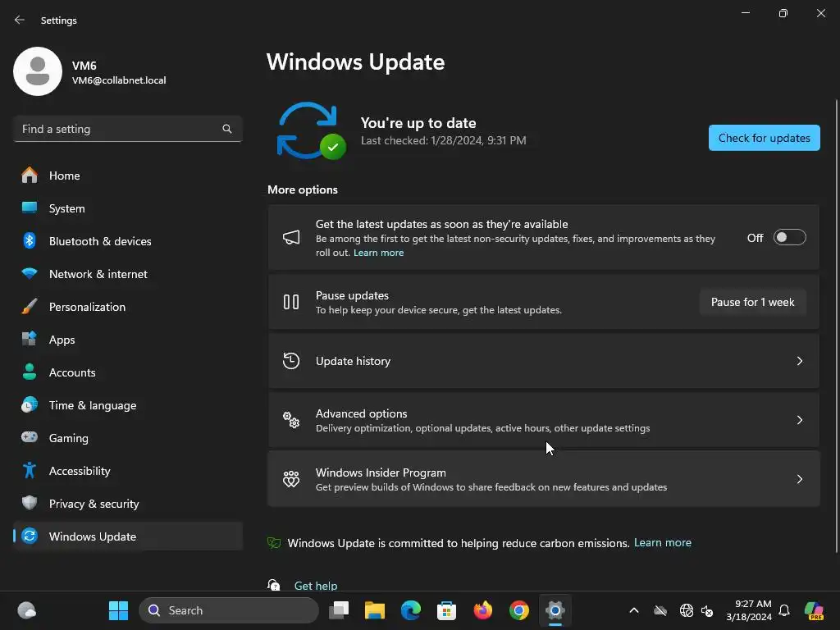The height and width of the screenshot is (630, 840).
Task: Click the VM6@collabnet.local account text
Action: pyautogui.click(x=119, y=80)
